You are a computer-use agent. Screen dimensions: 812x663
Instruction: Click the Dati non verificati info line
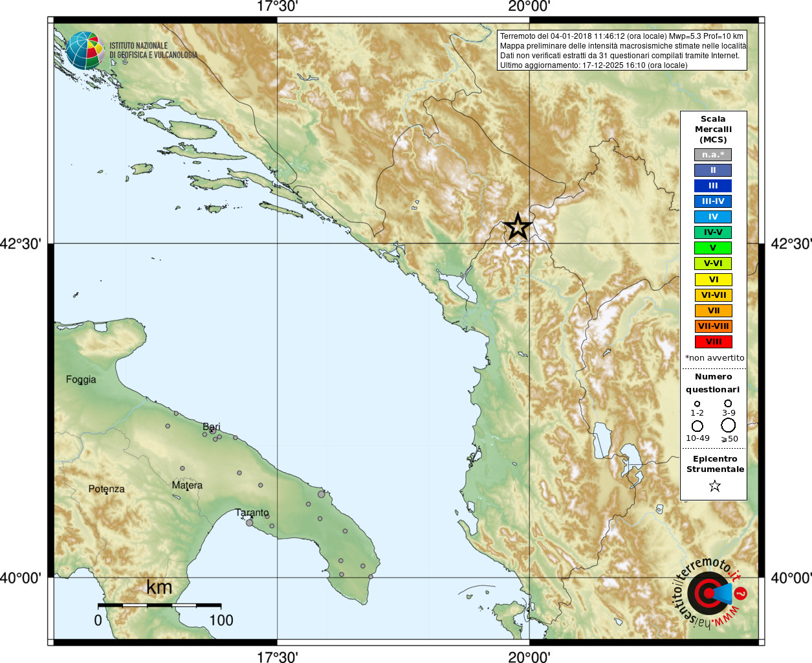(x=620, y=56)
